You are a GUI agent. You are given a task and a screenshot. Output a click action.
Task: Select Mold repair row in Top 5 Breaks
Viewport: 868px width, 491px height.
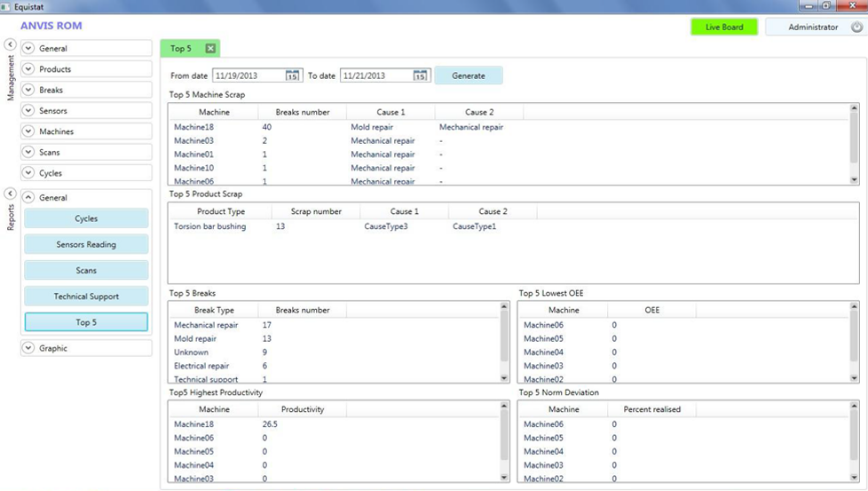[335, 339]
